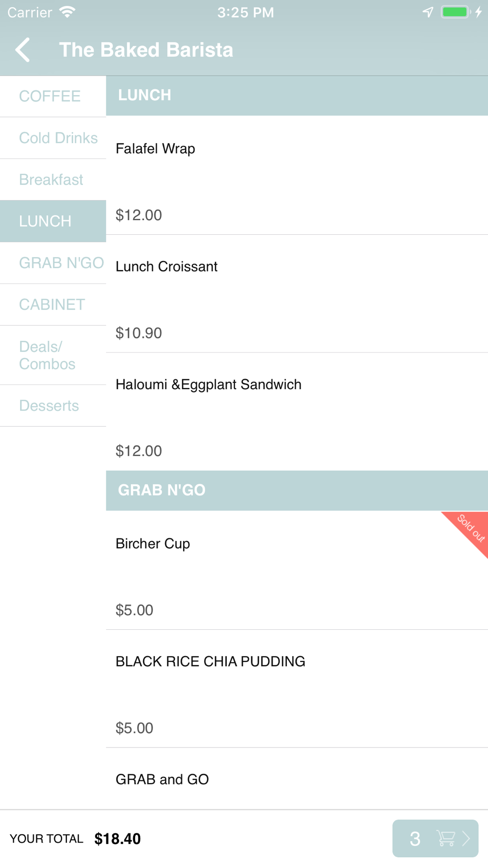Select BLACK RICE CHIA PUDDING item

click(x=297, y=688)
